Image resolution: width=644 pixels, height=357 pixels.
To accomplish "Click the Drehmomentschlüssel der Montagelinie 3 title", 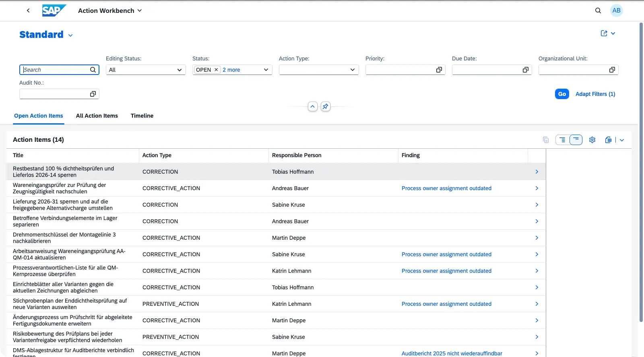I will (64, 238).
